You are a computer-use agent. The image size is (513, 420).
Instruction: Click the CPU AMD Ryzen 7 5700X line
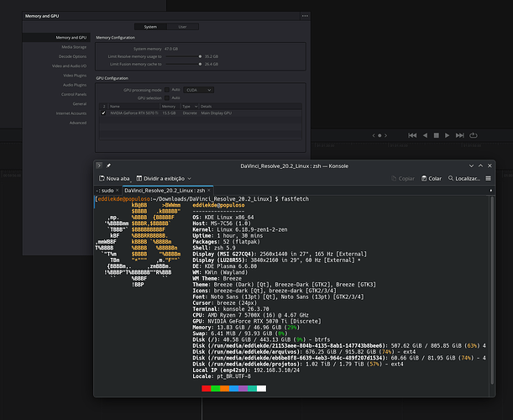pos(250,315)
